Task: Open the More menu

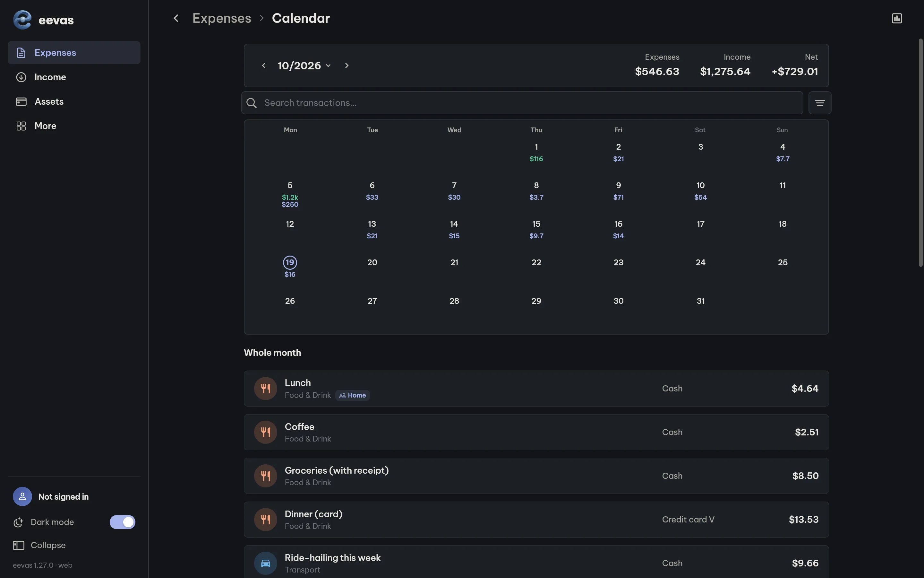Action: pos(74,126)
